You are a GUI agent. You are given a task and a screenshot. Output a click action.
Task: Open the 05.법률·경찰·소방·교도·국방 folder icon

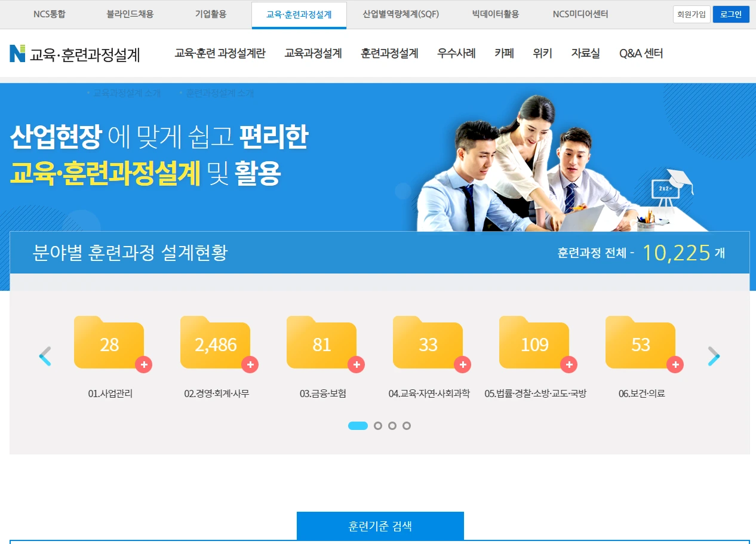[x=534, y=343]
